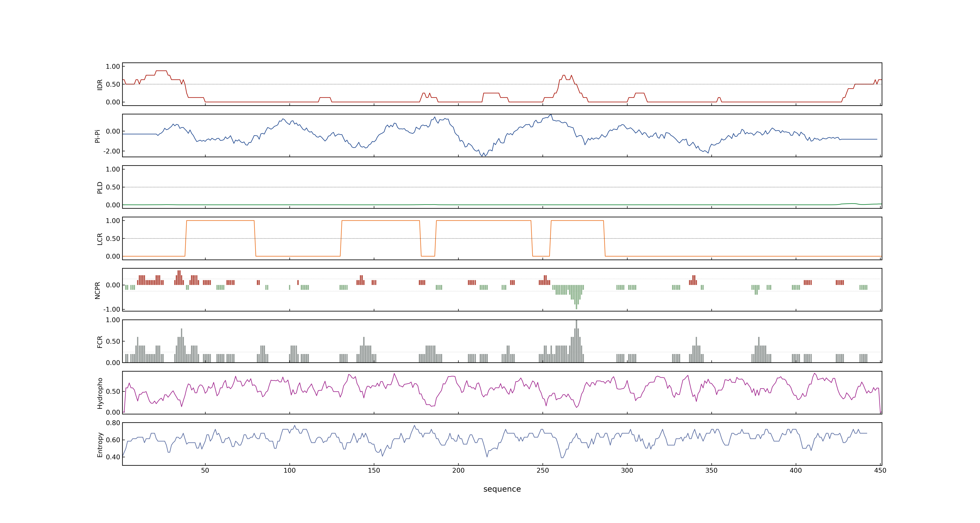980x523 pixels.
Task: Click the "-1.00" tick on NCPR axis
Action: coord(111,309)
